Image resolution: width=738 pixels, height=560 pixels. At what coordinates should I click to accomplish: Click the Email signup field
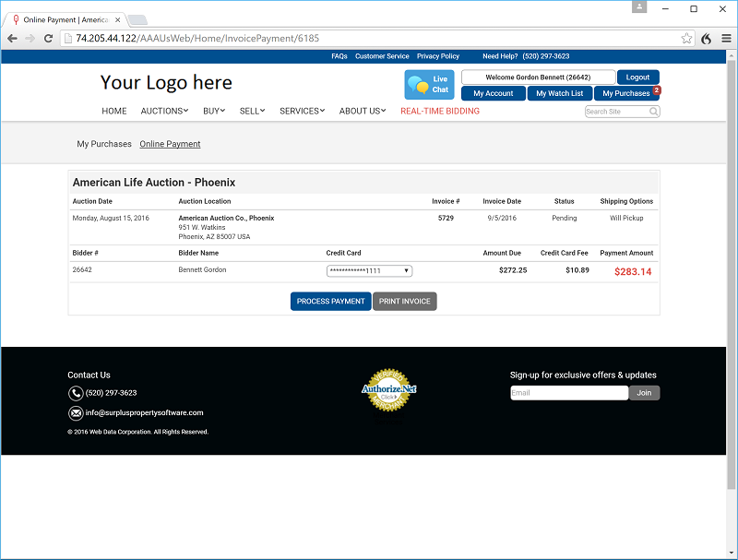569,393
